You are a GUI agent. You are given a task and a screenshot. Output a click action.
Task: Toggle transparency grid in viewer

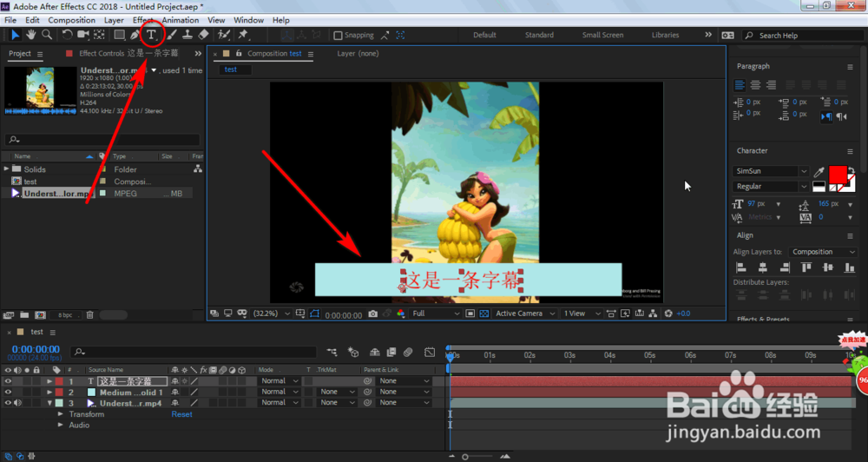tap(483, 313)
